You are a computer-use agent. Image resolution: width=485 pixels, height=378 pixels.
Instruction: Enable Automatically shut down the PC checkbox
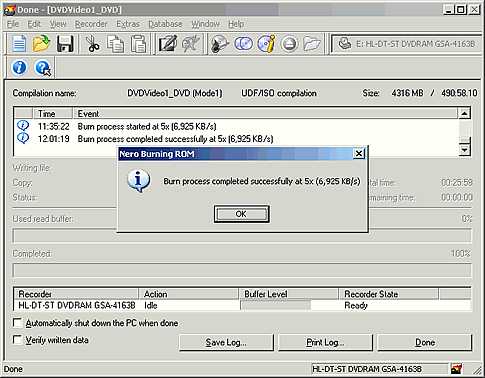17,323
